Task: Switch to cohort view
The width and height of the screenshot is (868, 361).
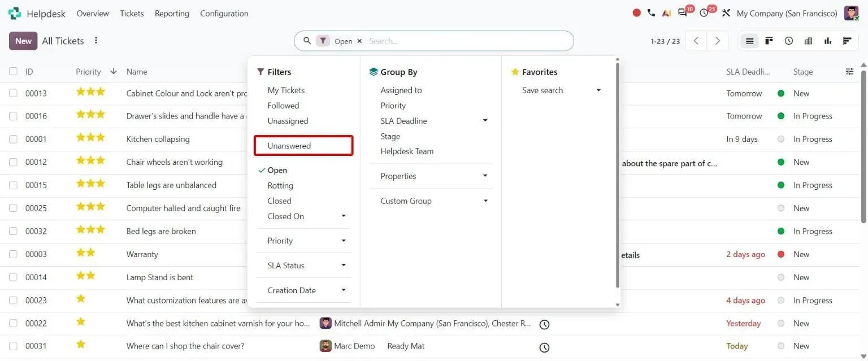Action: (x=847, y=41)
